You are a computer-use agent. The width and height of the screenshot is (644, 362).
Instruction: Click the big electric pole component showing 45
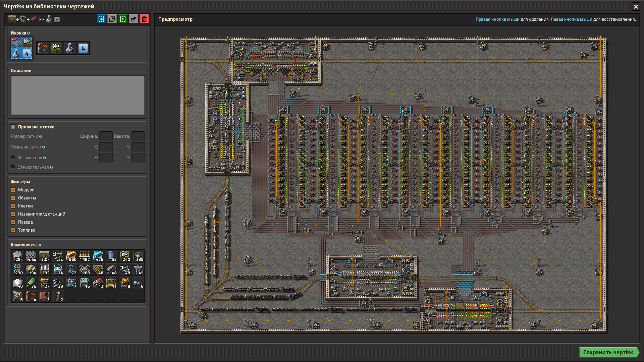point(138,269)
